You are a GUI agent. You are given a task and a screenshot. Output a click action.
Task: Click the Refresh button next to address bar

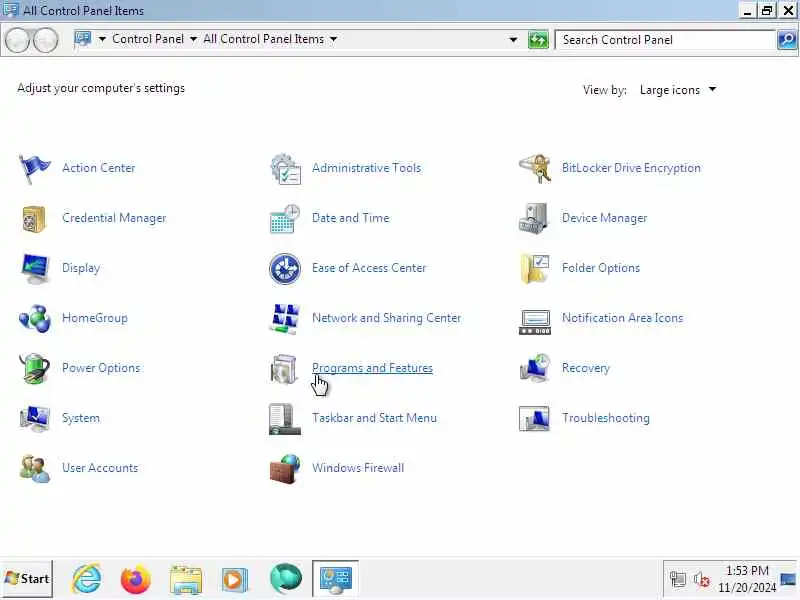point(538,39)
